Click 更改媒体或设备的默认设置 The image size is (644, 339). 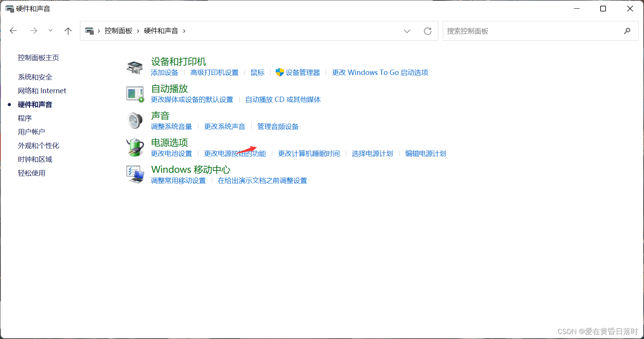(192, 100)
